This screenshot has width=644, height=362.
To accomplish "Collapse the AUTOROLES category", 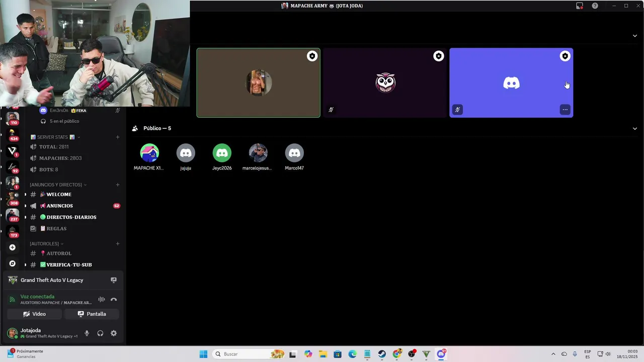I will (x=46, y=243).
